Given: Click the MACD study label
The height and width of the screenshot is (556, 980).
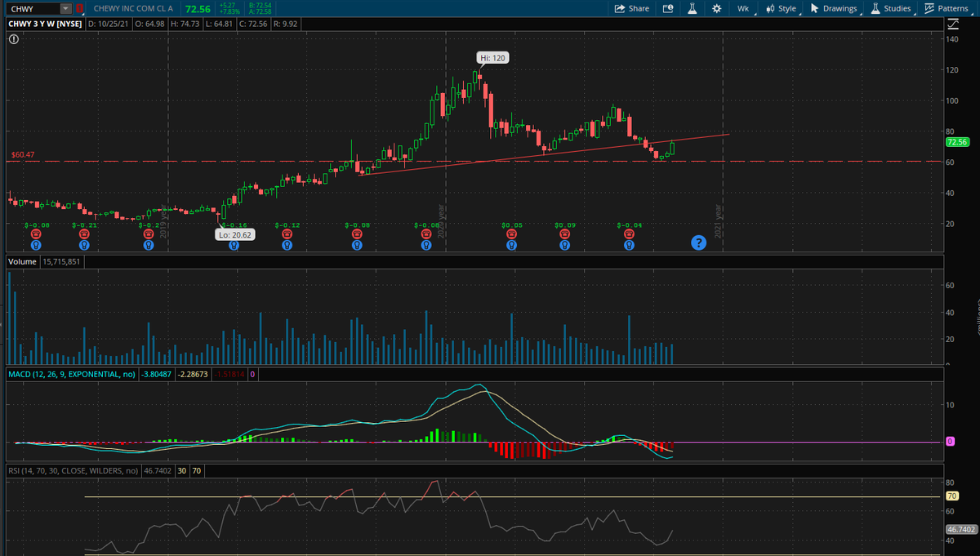Looking at the screenshot, I should (72, 374).
